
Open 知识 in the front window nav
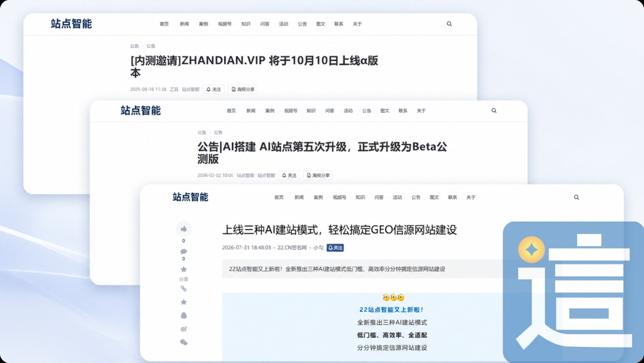pyautogui.click(x=360, y=198)
